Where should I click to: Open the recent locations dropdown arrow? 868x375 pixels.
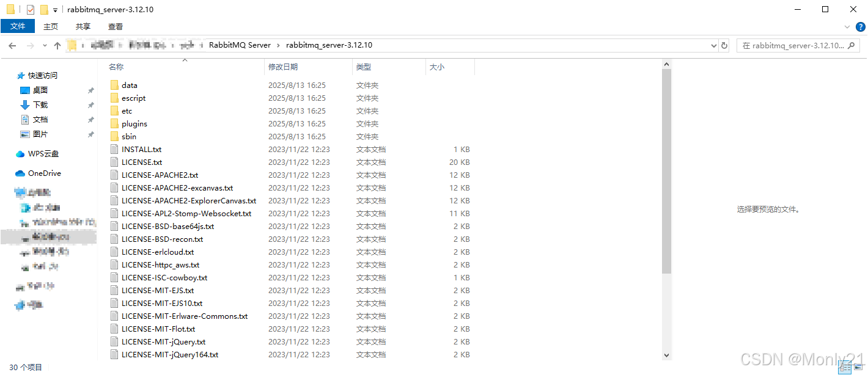[45, 45]
